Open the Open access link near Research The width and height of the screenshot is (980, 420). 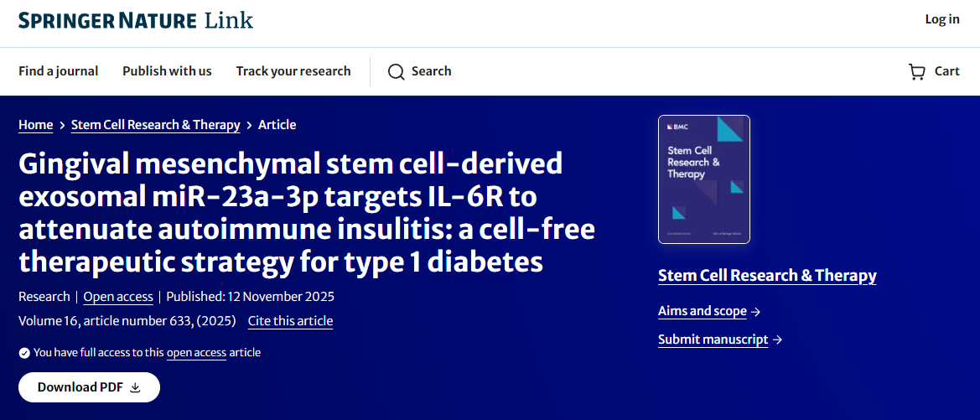pos(118,297)
